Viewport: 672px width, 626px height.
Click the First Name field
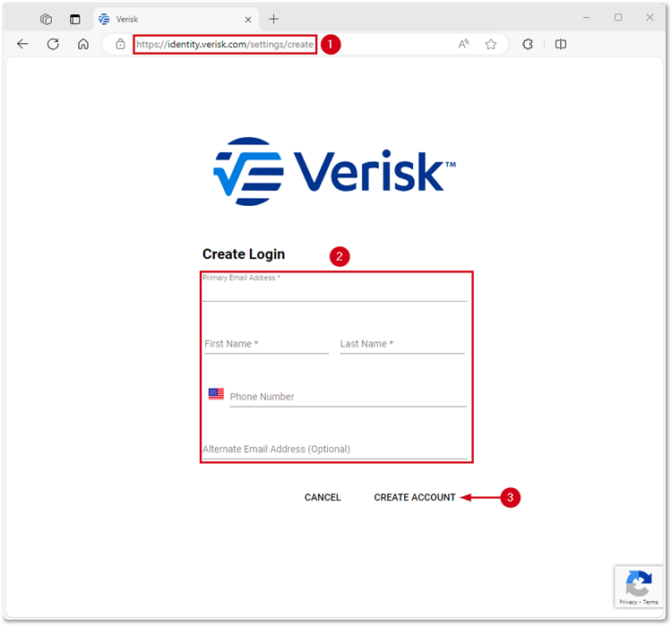[267, 344]
